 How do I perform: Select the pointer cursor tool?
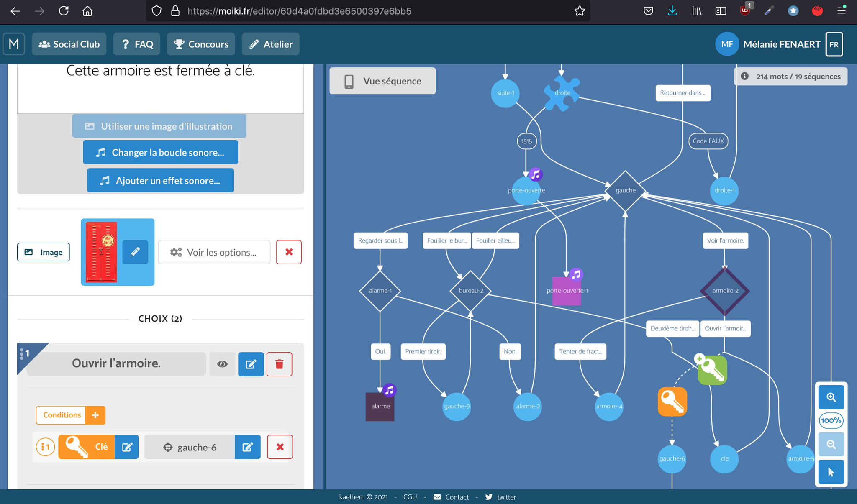831,472
